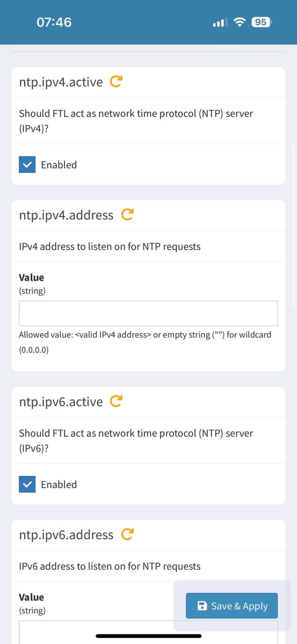The height and width of the screenshot is (644, 297).
Task: Tap the 07:46 clock in status bar
Action: pyautogui.click(x=54, y=22)
